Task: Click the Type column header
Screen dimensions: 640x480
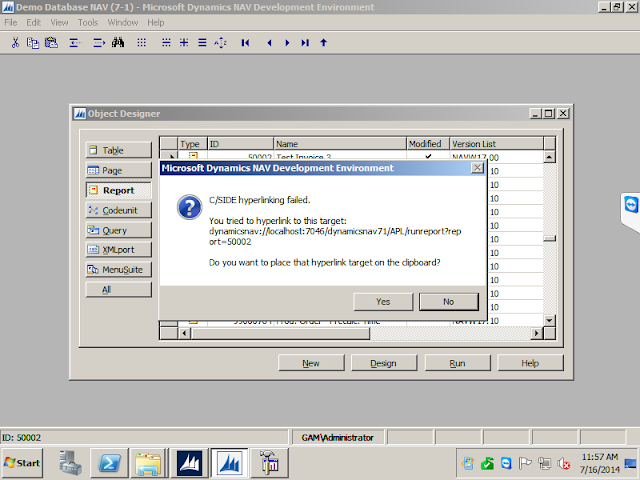Action: tap(193, 144)
